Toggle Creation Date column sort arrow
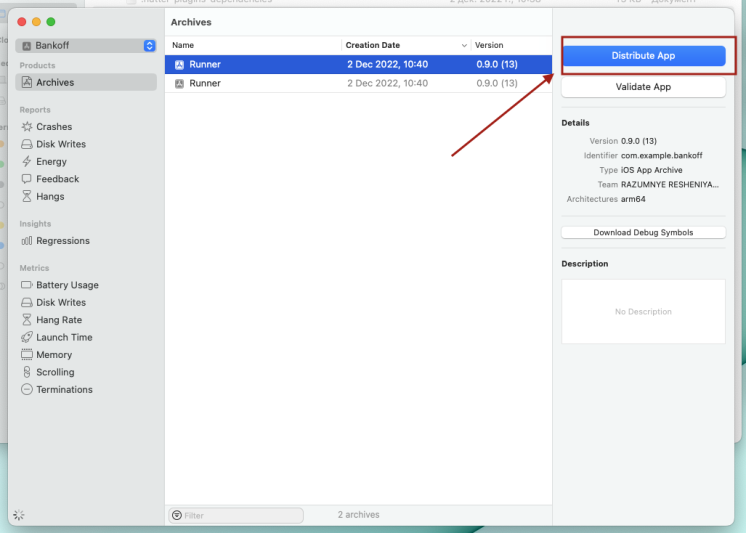The height and width of the screenshot is (533, 746). click(464, 46)
